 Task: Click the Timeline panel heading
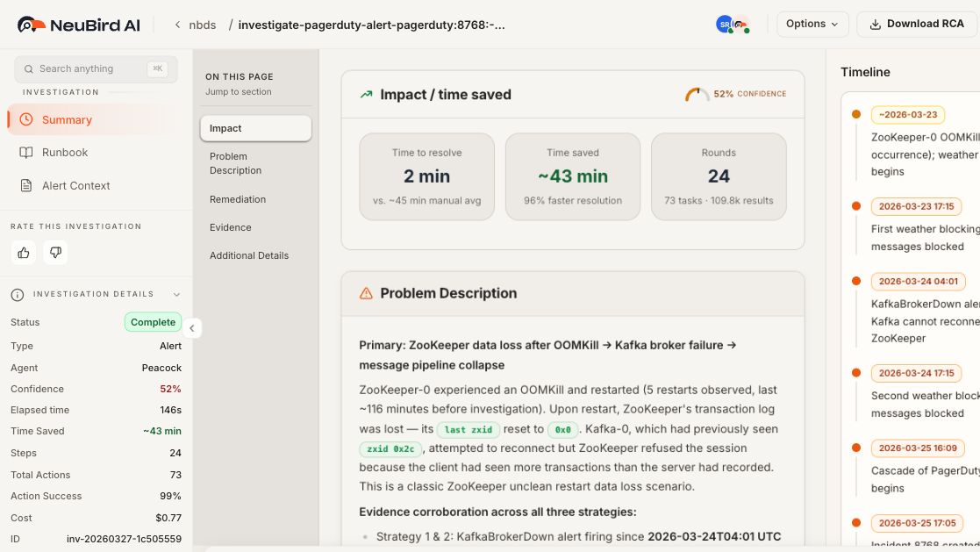click(865, 72)
